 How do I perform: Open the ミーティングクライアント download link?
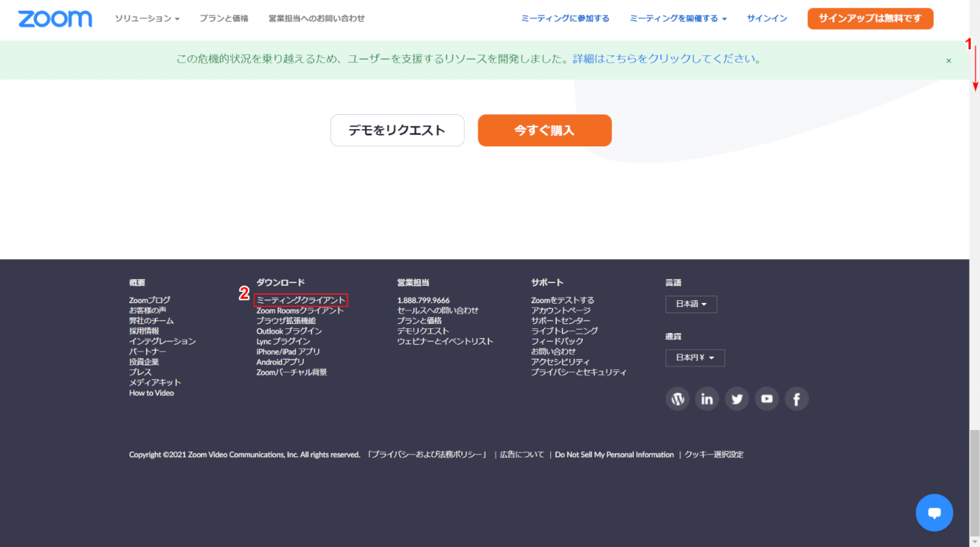pos(301,299)
